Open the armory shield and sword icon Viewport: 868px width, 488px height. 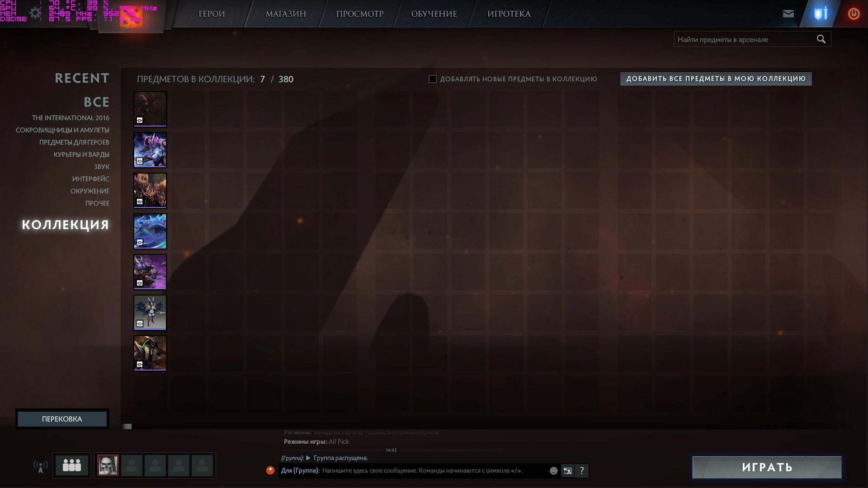click(821, 14)
